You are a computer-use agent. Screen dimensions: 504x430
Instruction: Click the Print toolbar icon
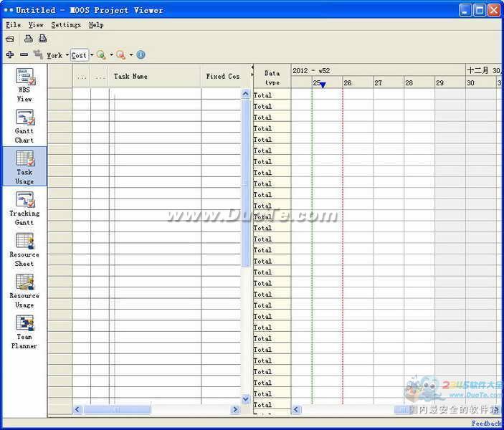click(29, 39)
